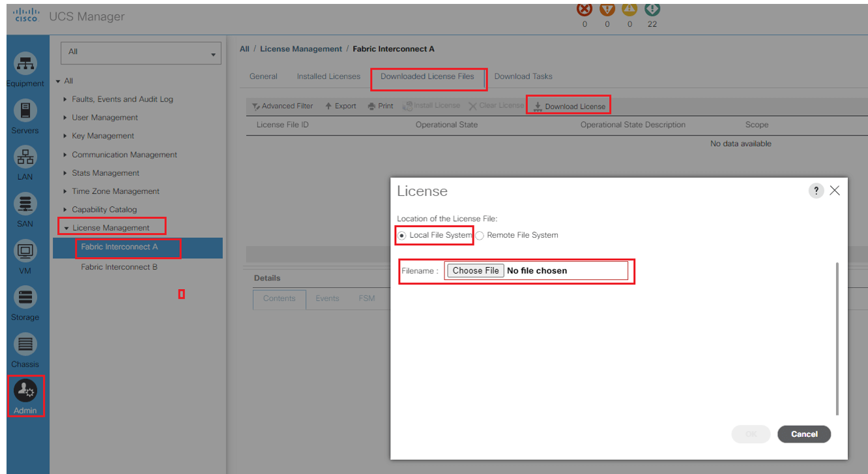The height and width of the screenshot is (474, 868).
Task: Switch to Installed Licenses tab
Action: click(x=328, y=76)
